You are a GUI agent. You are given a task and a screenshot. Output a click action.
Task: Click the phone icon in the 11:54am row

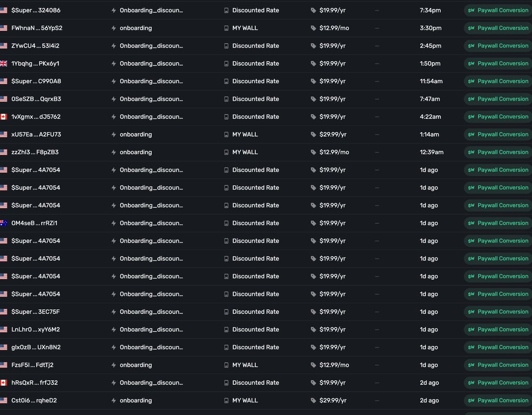click(226, 81)
